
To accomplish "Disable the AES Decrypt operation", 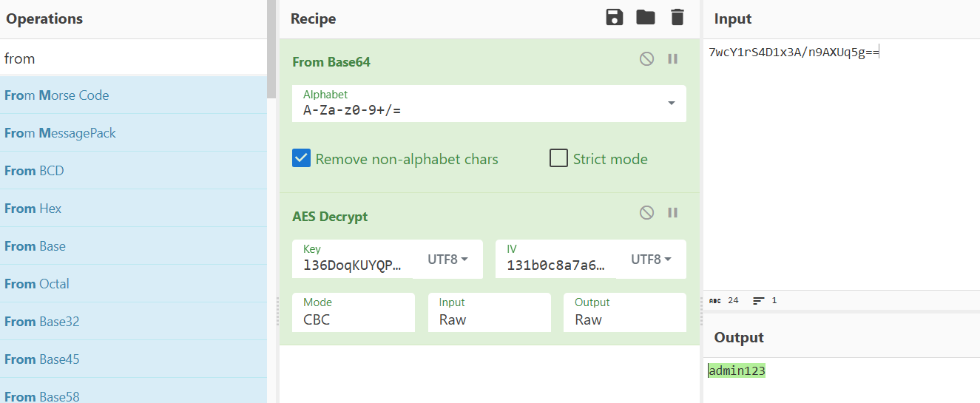I will 647,213.
